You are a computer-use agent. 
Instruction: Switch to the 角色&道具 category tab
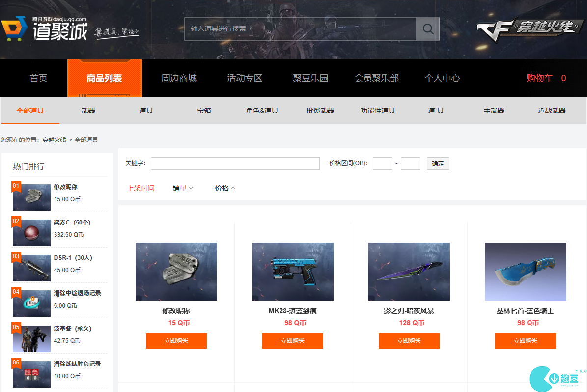262,111
